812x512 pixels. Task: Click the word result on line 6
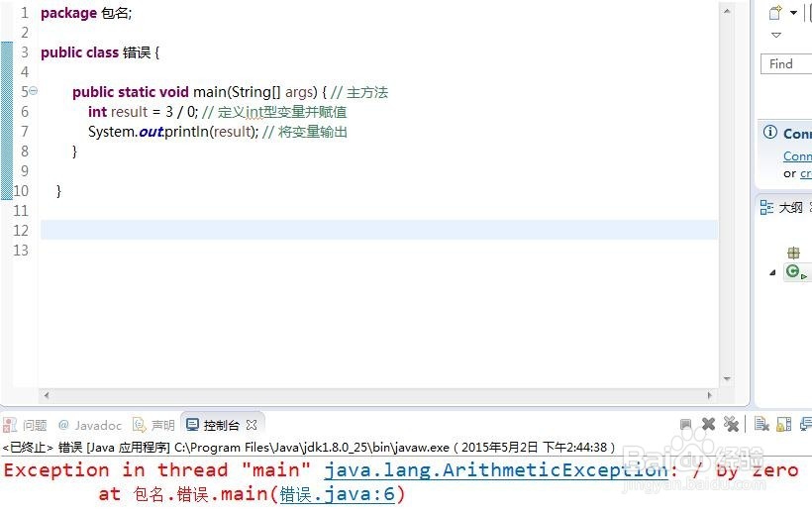coord(129,112)
